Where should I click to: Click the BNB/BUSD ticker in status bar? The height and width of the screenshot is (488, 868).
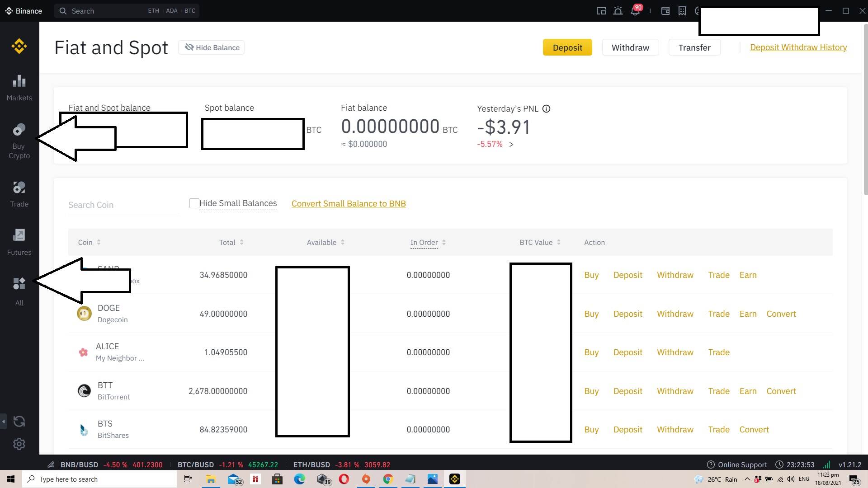tap(111, 465)
